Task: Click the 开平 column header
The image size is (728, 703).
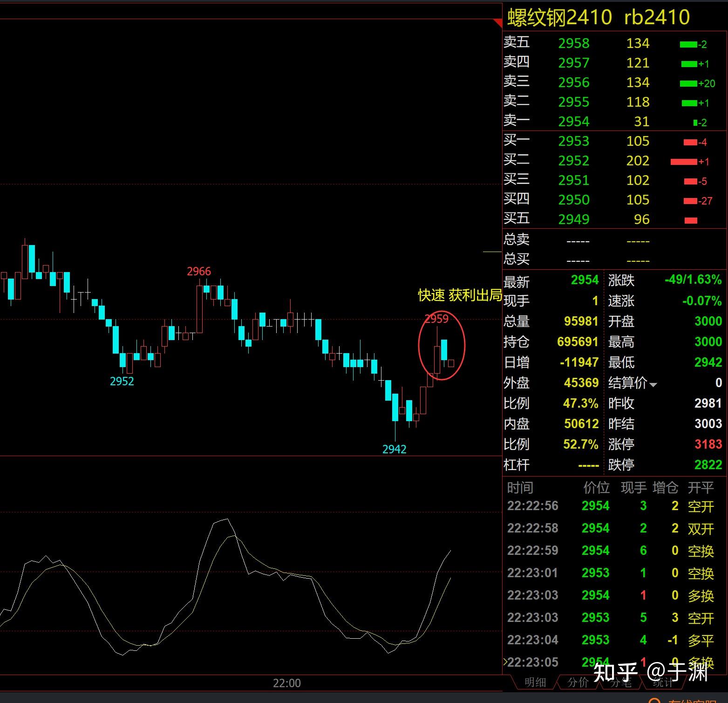Action: pyautogui.click(x=701, y=488)
